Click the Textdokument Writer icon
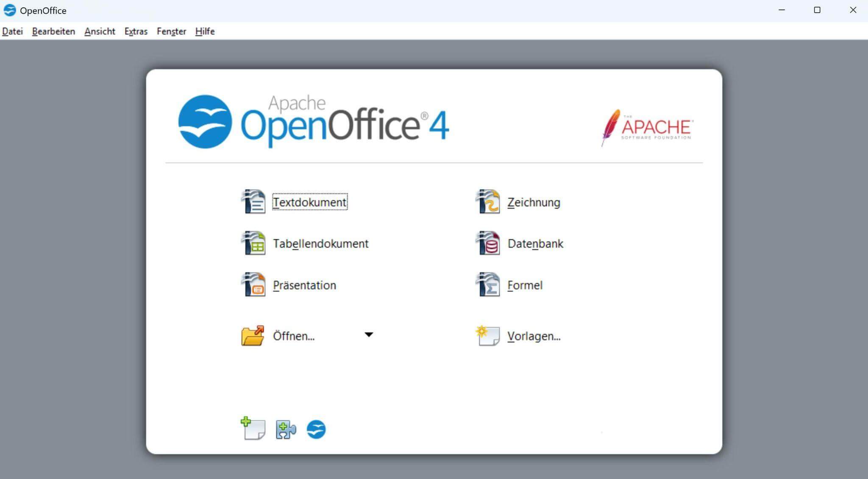 (253, 202)
